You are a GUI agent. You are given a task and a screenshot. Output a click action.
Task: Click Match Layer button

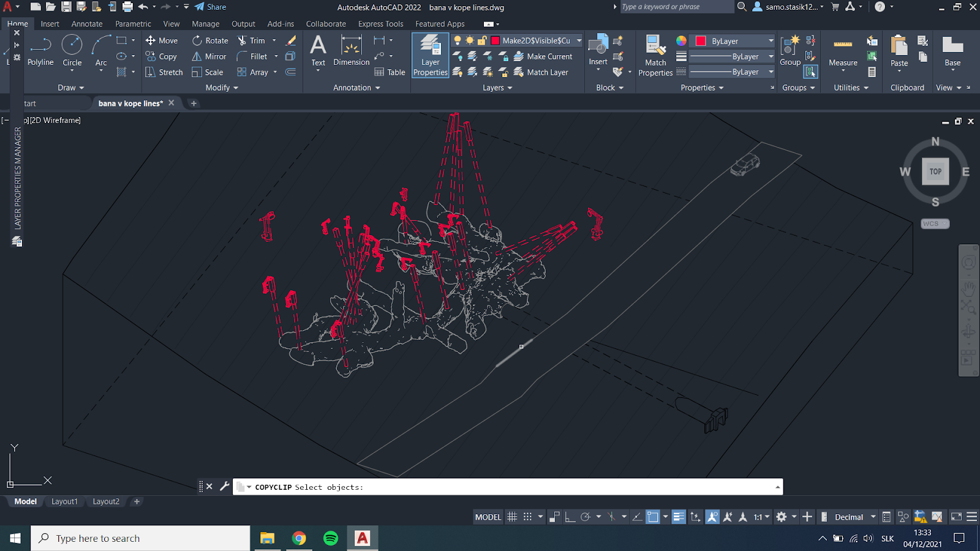coord(541,72)
